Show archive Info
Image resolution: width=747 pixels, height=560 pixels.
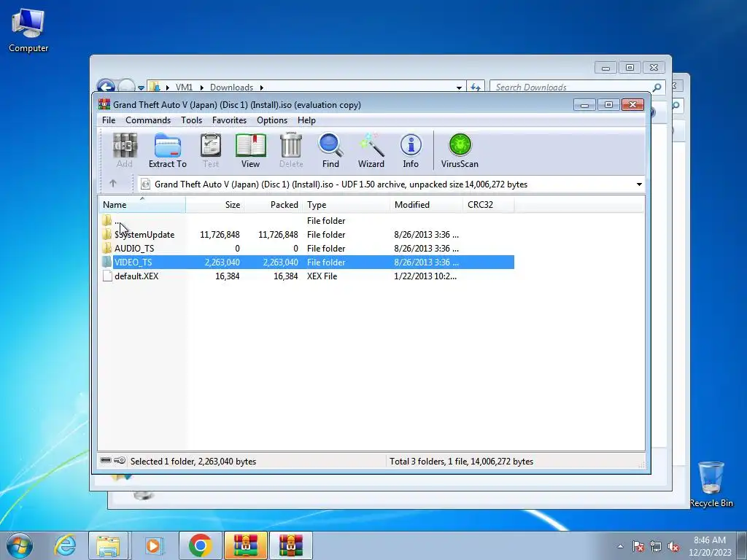click(x=411, y=150)
